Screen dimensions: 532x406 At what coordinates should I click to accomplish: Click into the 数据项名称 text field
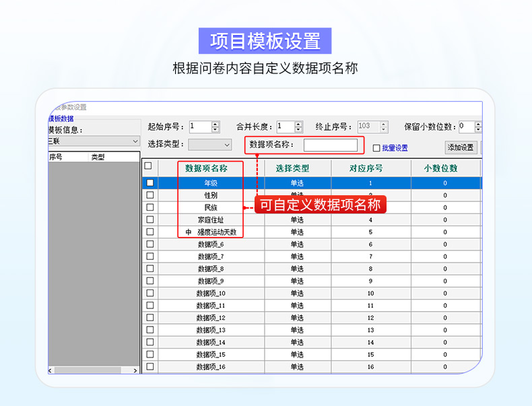tap(330, 145)
